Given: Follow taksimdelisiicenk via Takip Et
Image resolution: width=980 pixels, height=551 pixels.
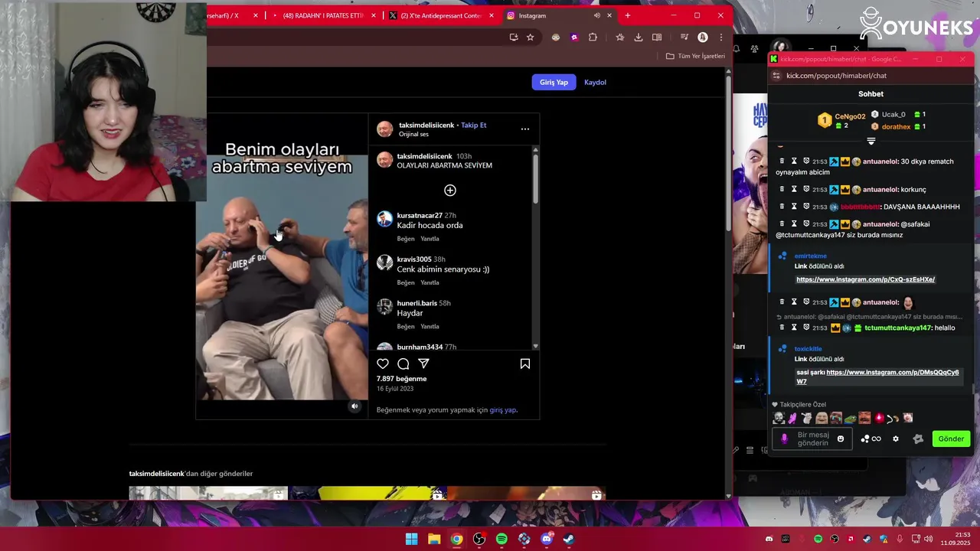Looking at the screenshot, I should [x=473, y=126].
